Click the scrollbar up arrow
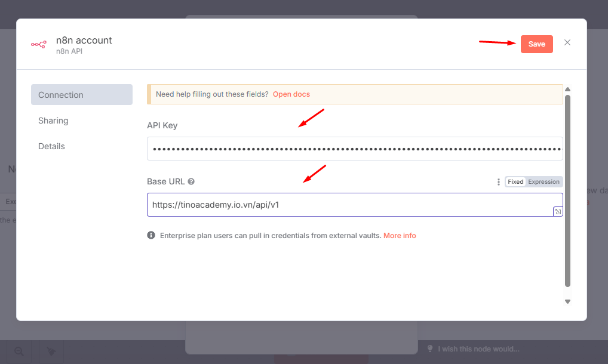Image resolution: width=608 pixels, height=364 pixels. 567,90
